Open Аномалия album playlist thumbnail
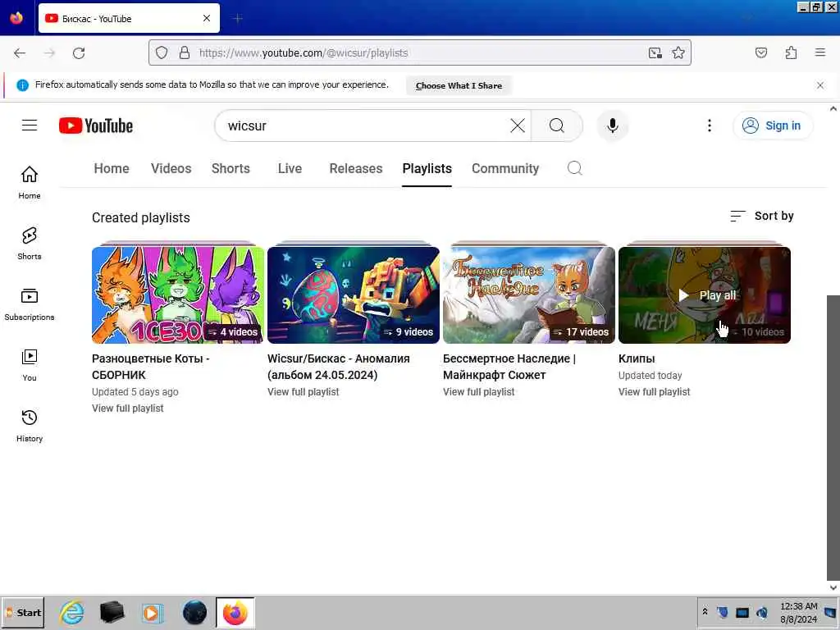Screen dimensions: 840x630 tap(354, 294)
